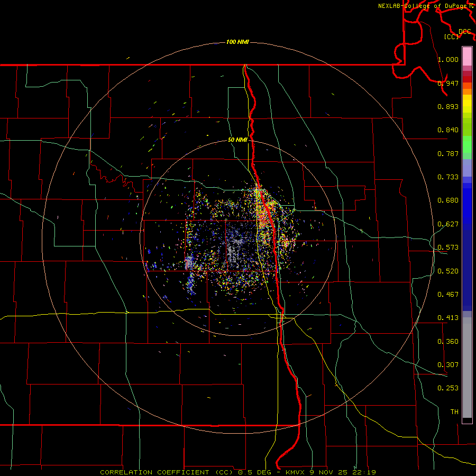Select the 0.840 legend value

click(448, 130)
